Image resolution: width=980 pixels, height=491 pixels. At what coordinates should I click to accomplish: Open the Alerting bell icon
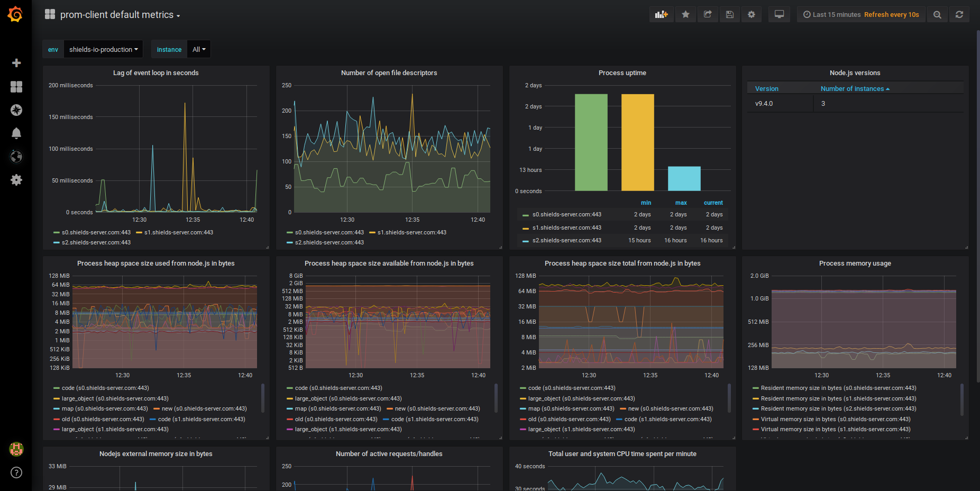pyautogui.click(x=16, y=133)
